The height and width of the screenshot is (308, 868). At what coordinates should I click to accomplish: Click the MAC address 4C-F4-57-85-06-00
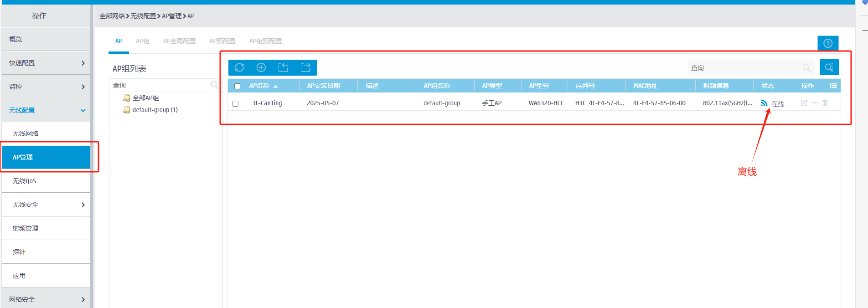pos(659,103)
